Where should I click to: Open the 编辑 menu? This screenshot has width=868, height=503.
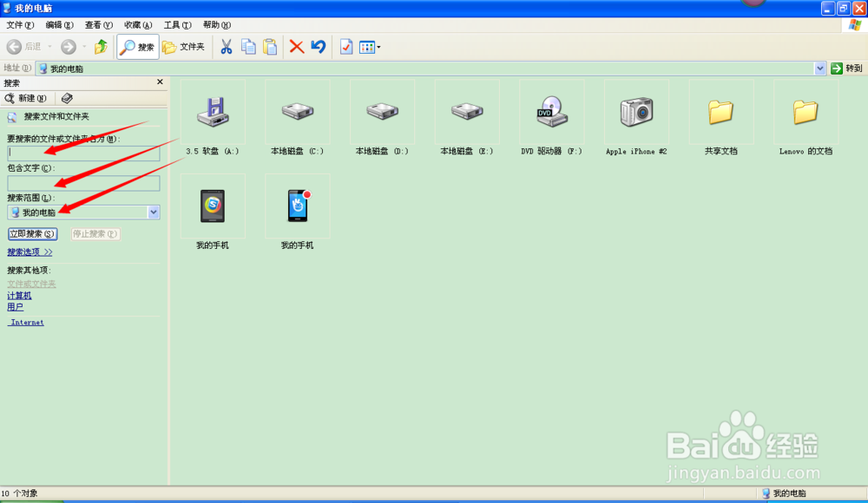pos(59,25)
